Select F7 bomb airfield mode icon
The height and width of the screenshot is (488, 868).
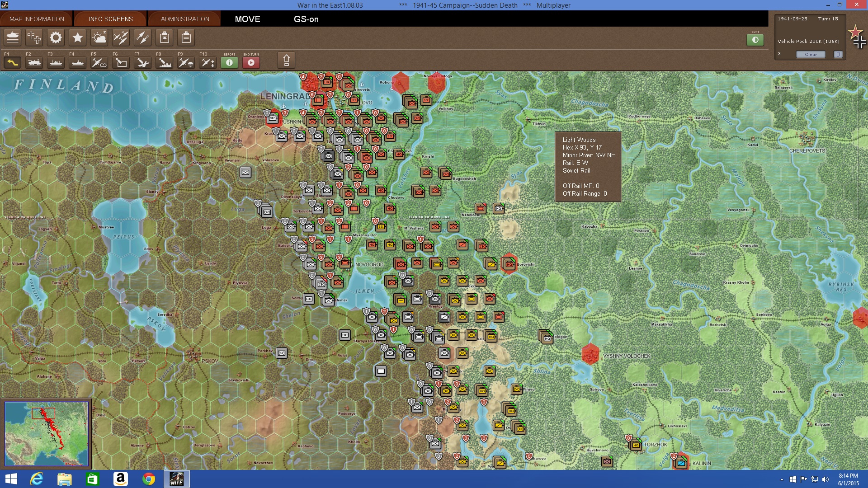[x=143, y=62]
